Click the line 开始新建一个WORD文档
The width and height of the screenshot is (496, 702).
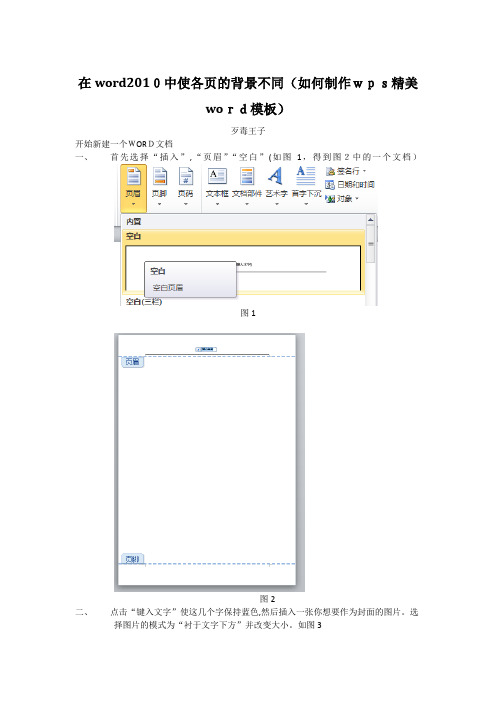pos(124,144)
